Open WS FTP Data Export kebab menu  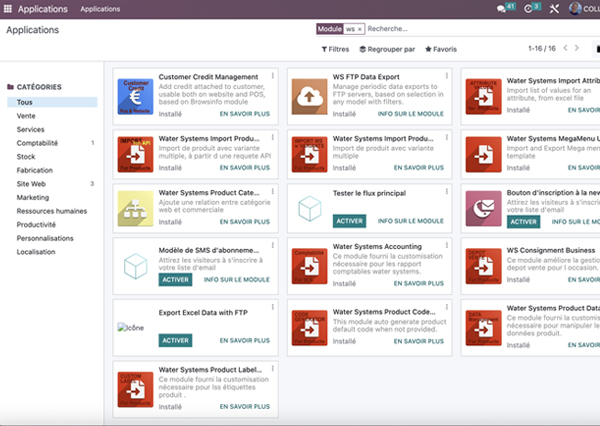point(447,76)
